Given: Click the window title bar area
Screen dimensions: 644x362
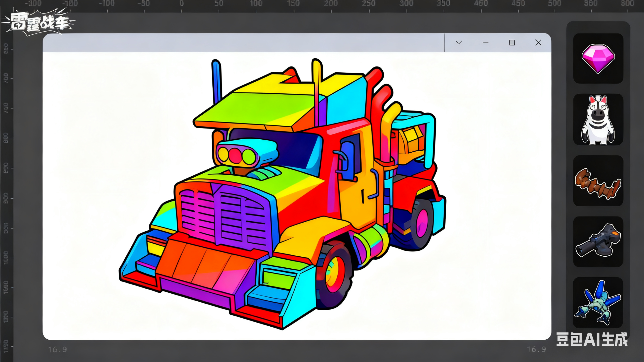Looking at the screenshot, I should click(x=243, y=43).
